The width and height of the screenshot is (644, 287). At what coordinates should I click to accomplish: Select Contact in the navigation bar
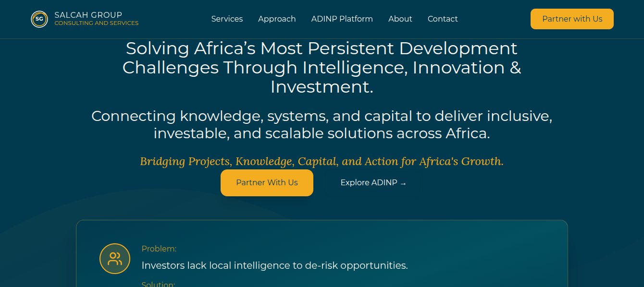tap(442, 19)
